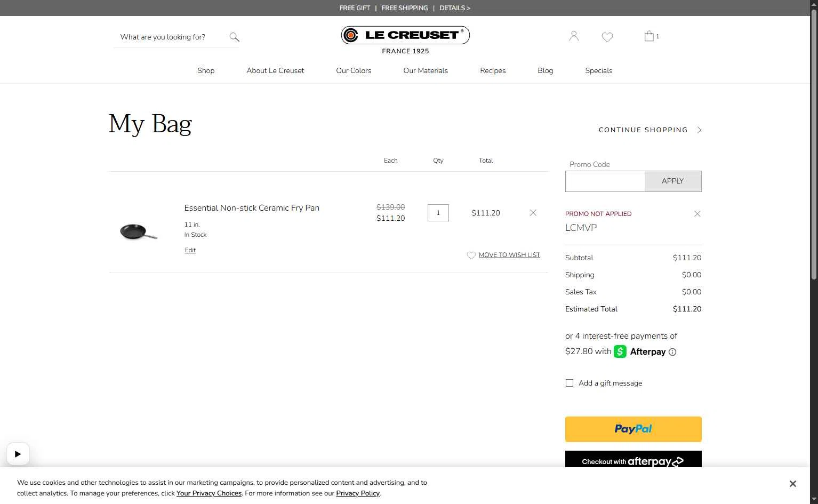Screen dimensions: 818x504
Task: Open the Afterpay info icon
Action: [672, 352]
